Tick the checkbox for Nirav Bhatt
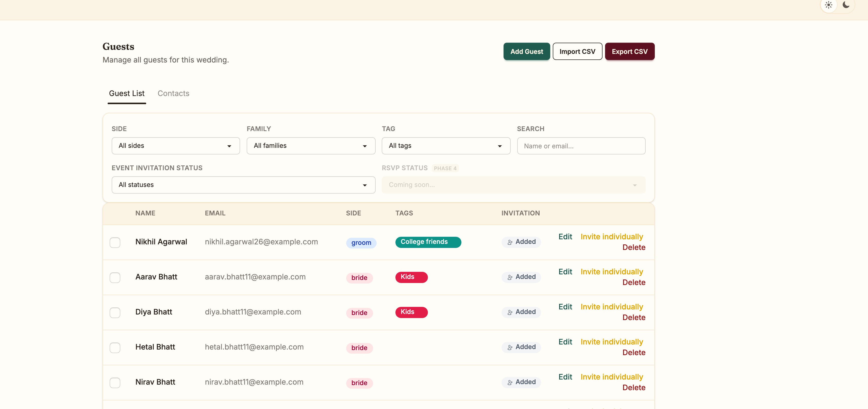 115,383
